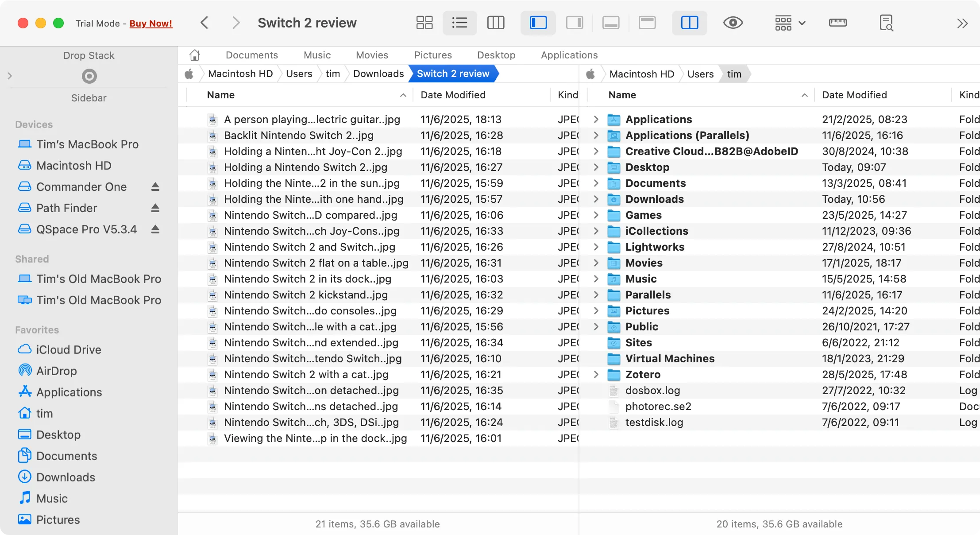Select the column view layout
Image resolution: width=980 pixels, height=535 pixels.
[496, 23]
